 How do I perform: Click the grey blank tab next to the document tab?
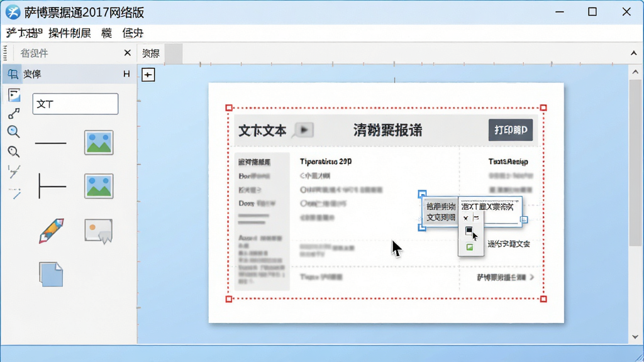pyautogui.click(x=174, y=53)
